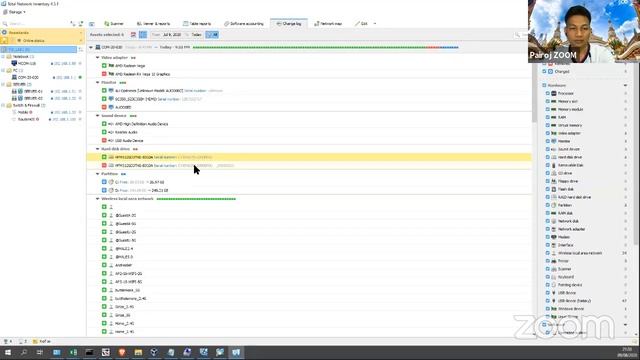
Task: Select the Notebook group in tree
Action: (20, 57)
